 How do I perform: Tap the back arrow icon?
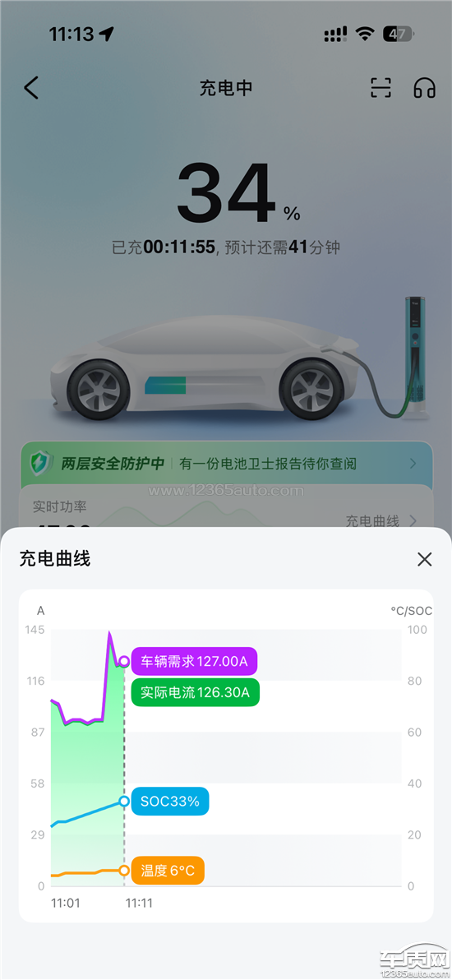(x=31, y=88)
